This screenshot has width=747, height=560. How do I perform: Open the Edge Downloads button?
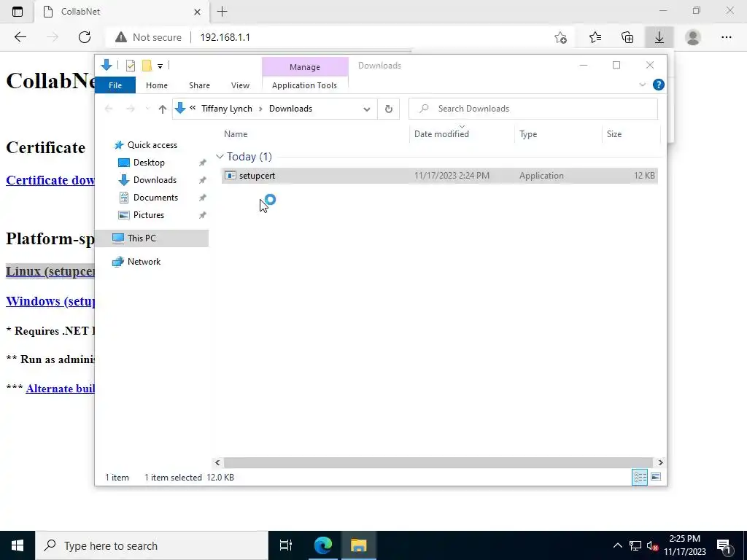click(x=659, y=37)
